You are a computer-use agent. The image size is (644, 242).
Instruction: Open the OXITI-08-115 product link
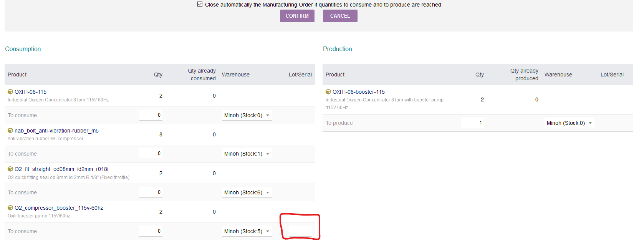click(x=30, y=92)
